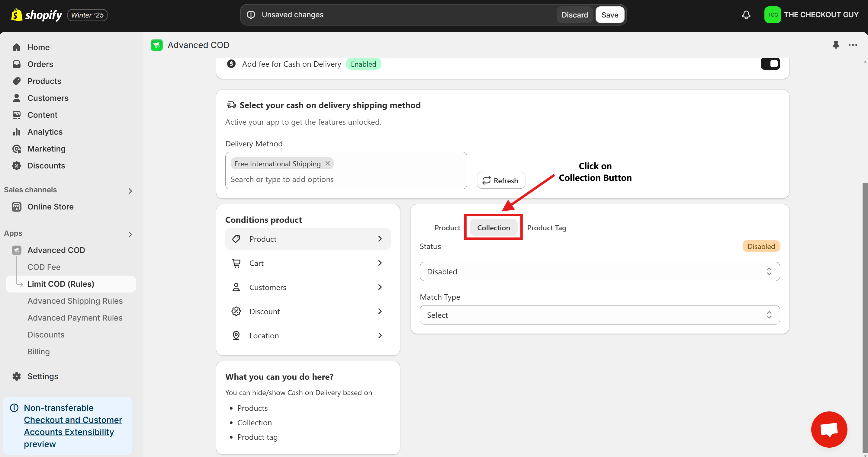Click the Content image icon
Screen dimensions: 868x457
[17, 115]
